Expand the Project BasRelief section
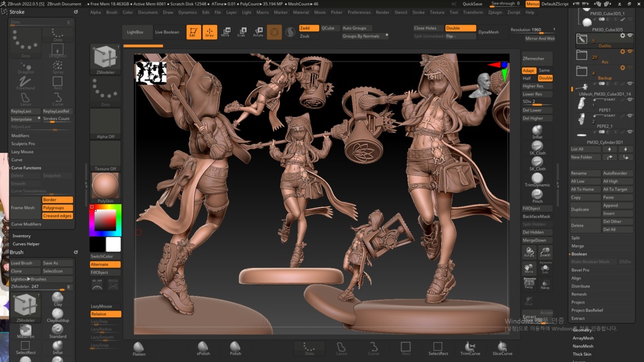644x362 pixels. (587, 310)
